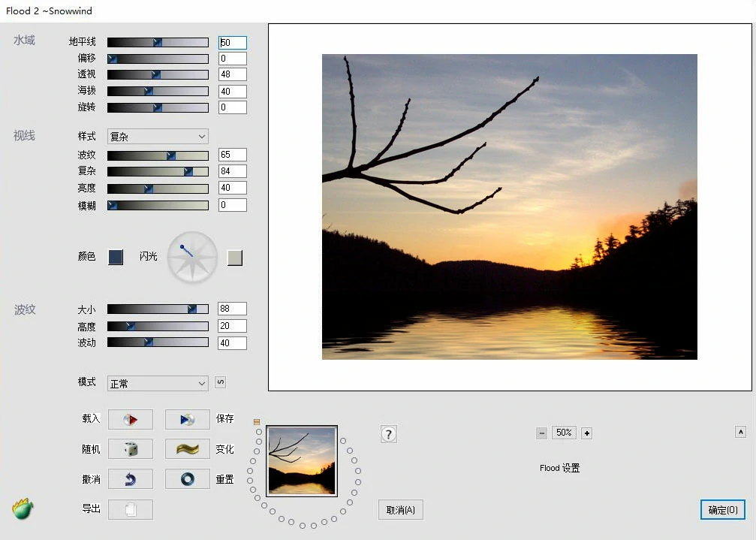Open the light gray glint color swatch
Image resolution: width=756 pixels, height=540 pixels.
235,258
